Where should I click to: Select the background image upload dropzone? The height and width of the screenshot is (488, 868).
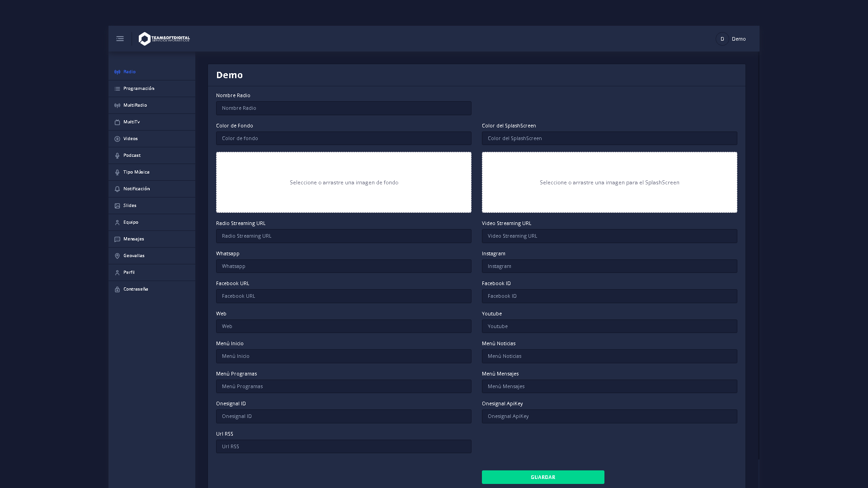tap(344, 182)
